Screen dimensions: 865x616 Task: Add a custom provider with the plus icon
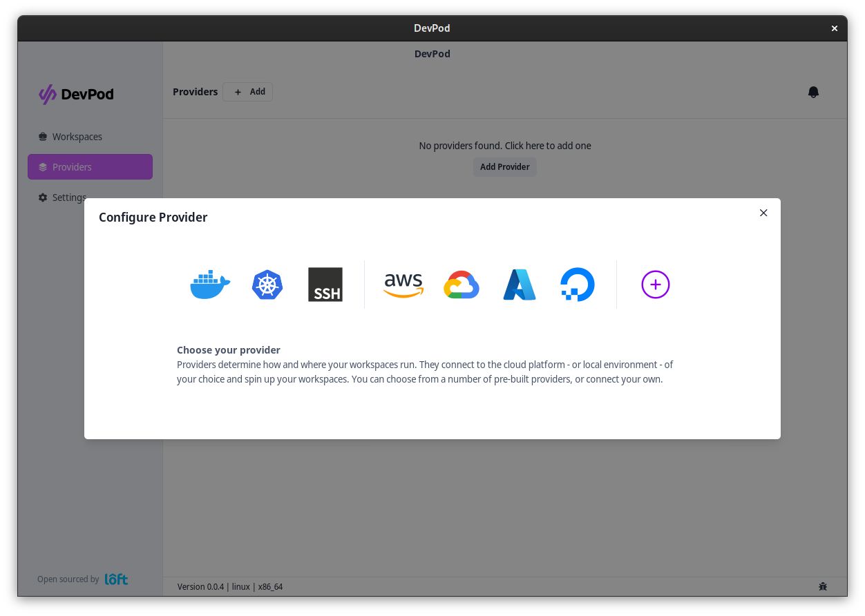[655, 285]
